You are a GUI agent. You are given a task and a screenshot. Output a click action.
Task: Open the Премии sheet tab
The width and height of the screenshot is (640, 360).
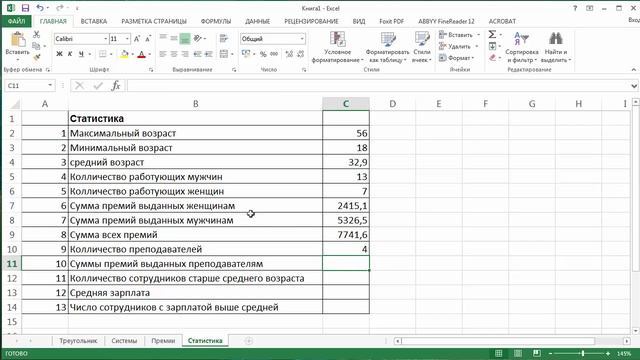point(163,341)
